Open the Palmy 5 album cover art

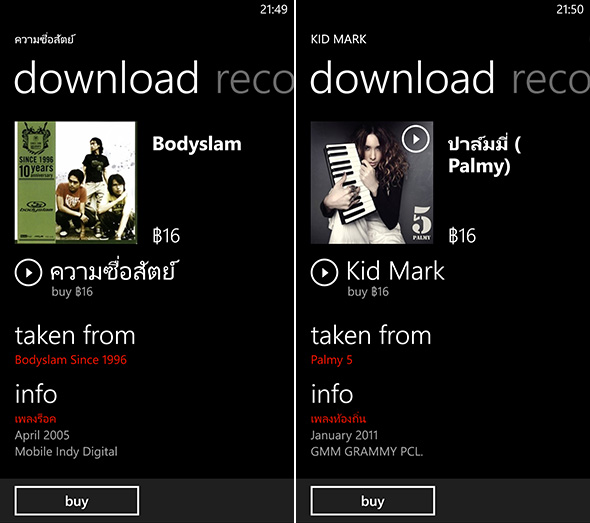click(x=372, y=182)
